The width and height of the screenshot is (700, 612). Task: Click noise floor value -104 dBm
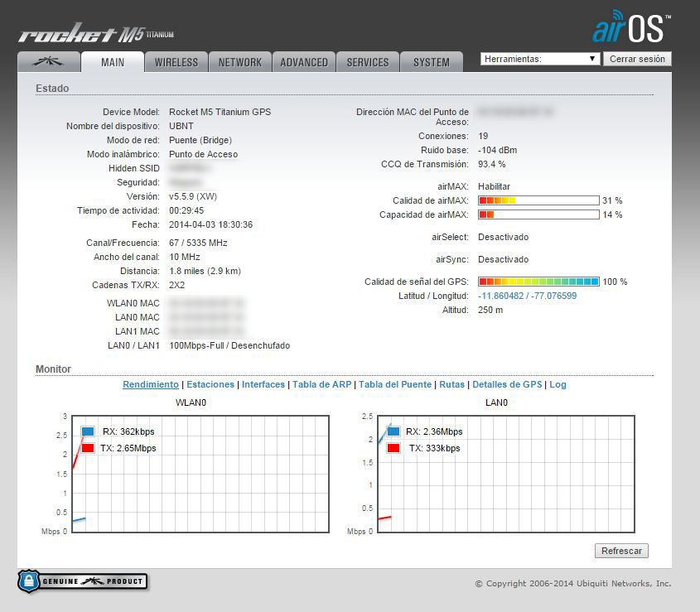497,150
